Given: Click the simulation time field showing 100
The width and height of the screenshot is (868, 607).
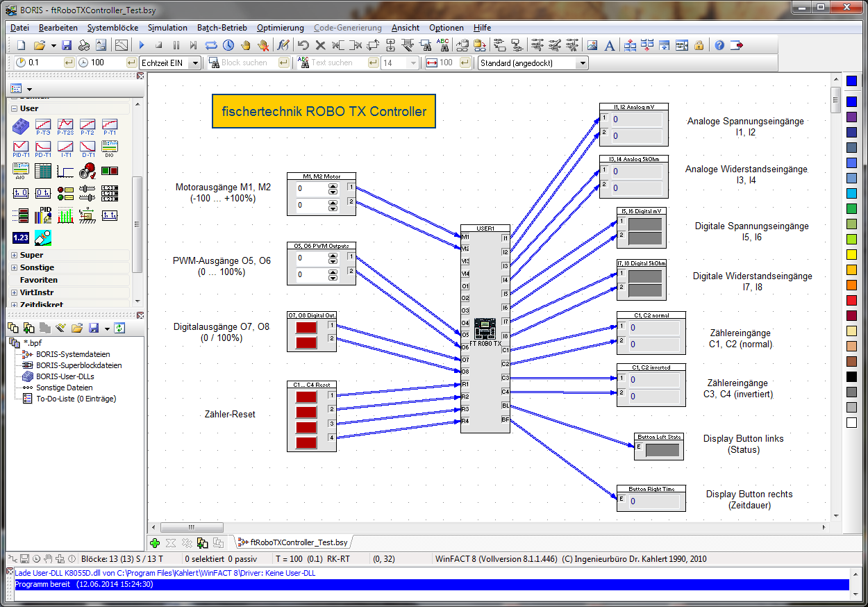Looking at the screenshot, I should (x=107, y=63).
